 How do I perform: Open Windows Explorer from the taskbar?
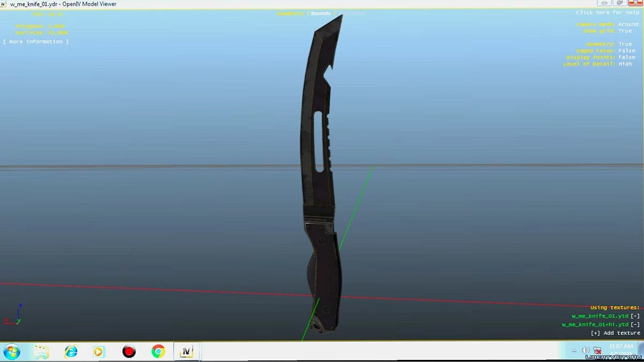pyautogui.click(x=41, y=352)
